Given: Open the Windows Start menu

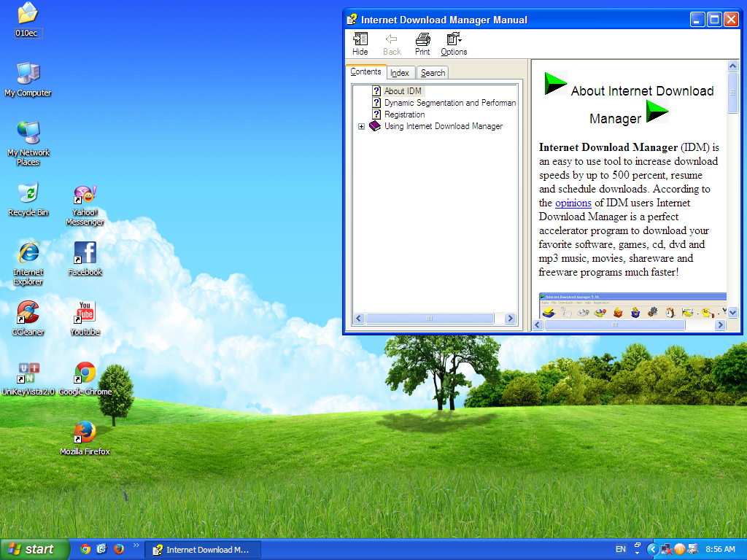Looking at the screenshot, I should point(34,550).
